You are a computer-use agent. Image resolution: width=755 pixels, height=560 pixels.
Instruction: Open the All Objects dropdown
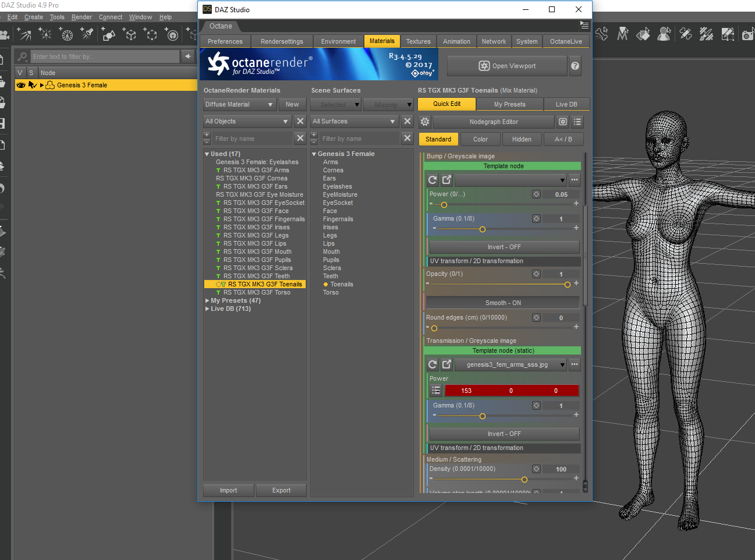tap(247, 121)
